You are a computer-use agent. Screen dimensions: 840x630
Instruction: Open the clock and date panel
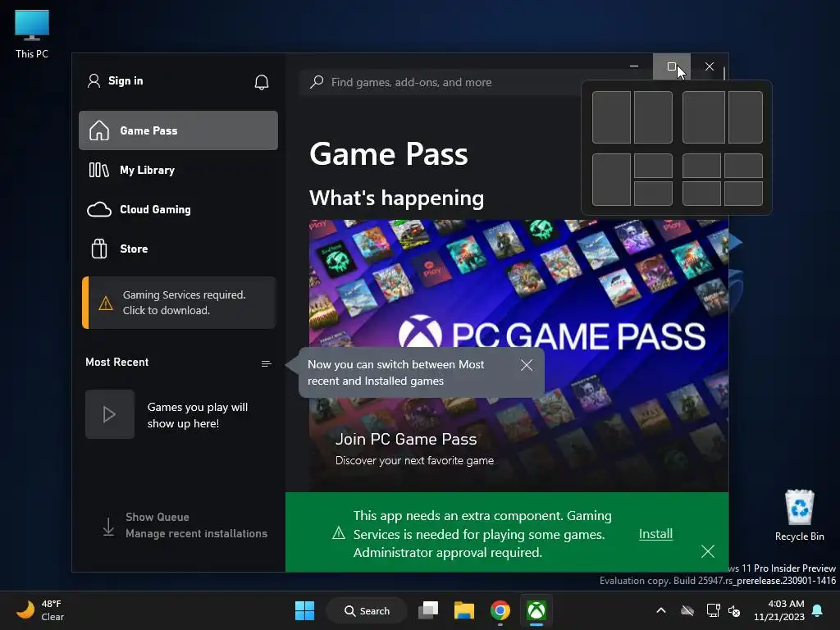(779, 610)
